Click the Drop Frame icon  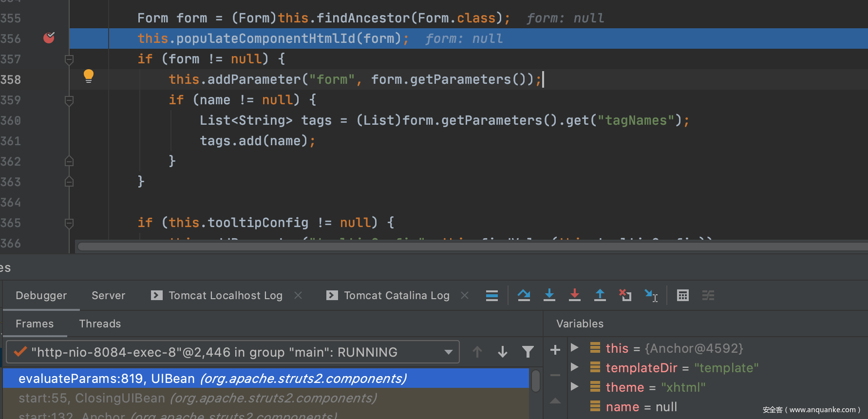pyautogui.click(x=625, y=295)
